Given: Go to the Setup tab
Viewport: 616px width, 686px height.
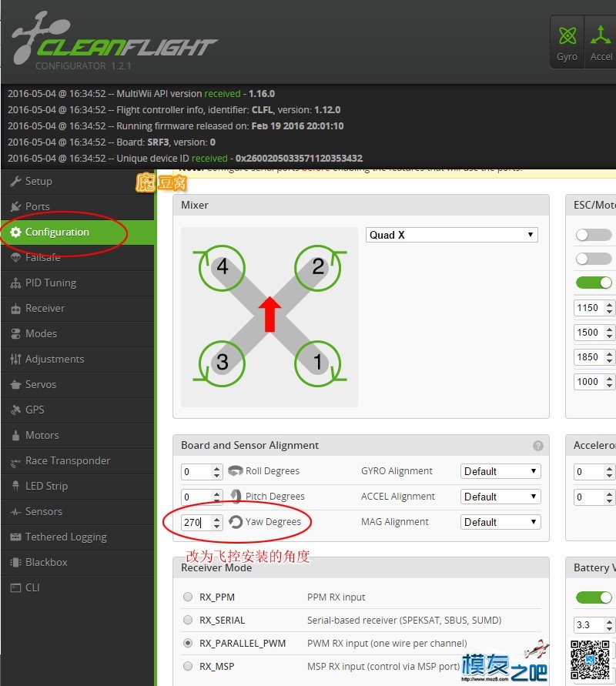Looking at the screenshot, I should (x=78, y=181).
